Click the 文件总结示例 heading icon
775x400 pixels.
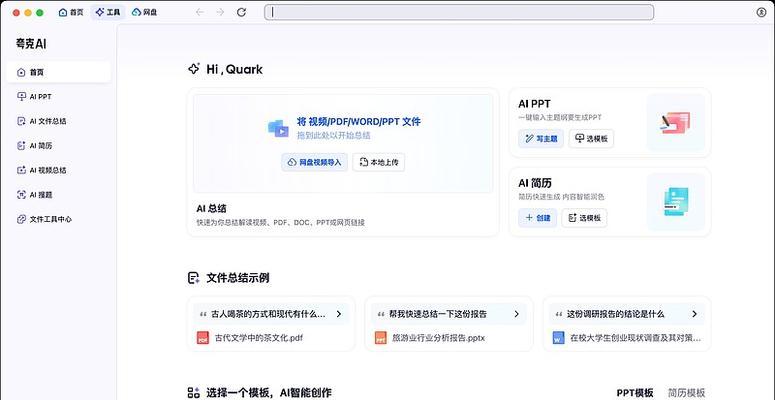pos(194,278)
